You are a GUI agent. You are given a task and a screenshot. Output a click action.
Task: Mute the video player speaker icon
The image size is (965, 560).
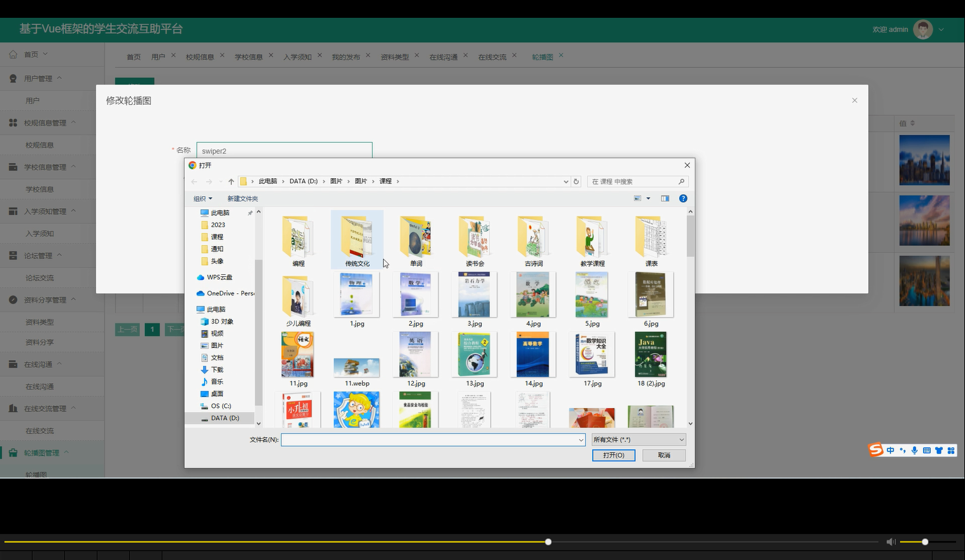pyautogui.click(x=891, y=542)
